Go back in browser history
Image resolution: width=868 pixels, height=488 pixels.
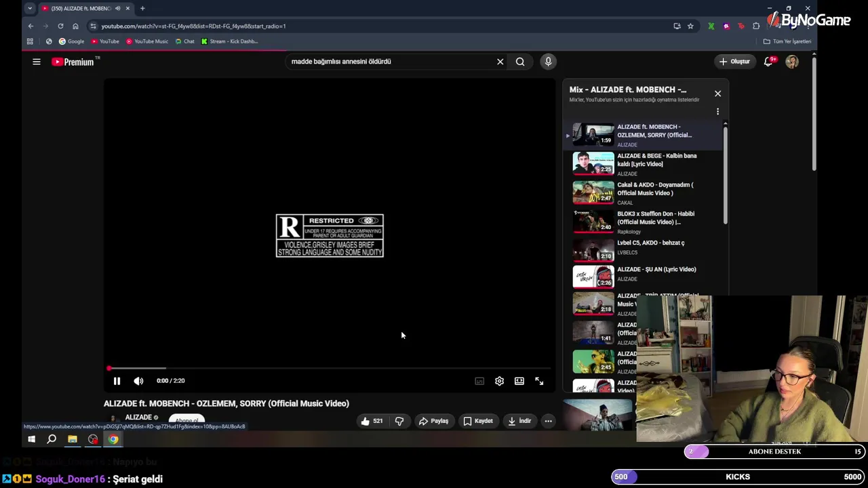31,26
